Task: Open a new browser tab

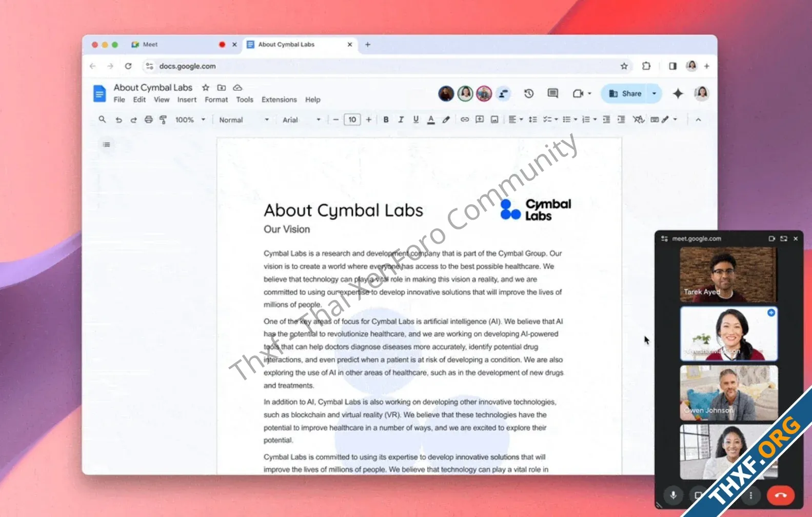Action: click(x=368, y=45)
